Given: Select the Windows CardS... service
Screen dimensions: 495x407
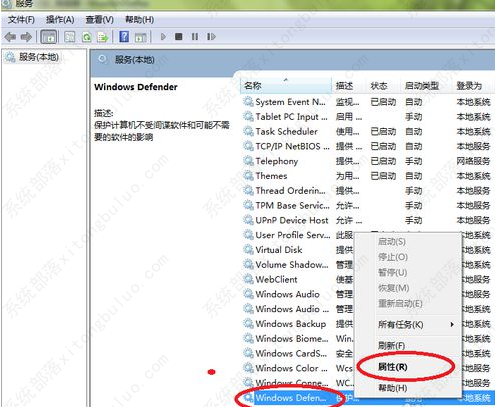Looking at the screenshot, I should pyautogui.click(x=291, y=353).
